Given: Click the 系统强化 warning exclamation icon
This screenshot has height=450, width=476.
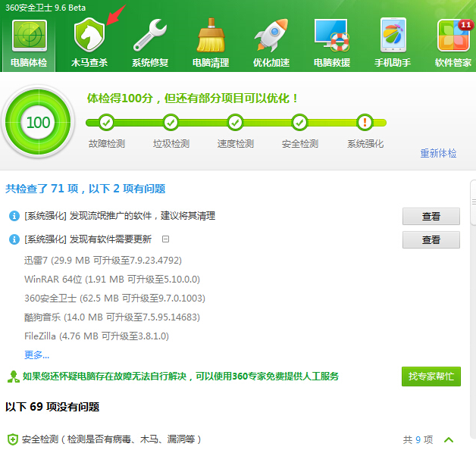Looking at the screenshot, I should [x=365, y=123].
